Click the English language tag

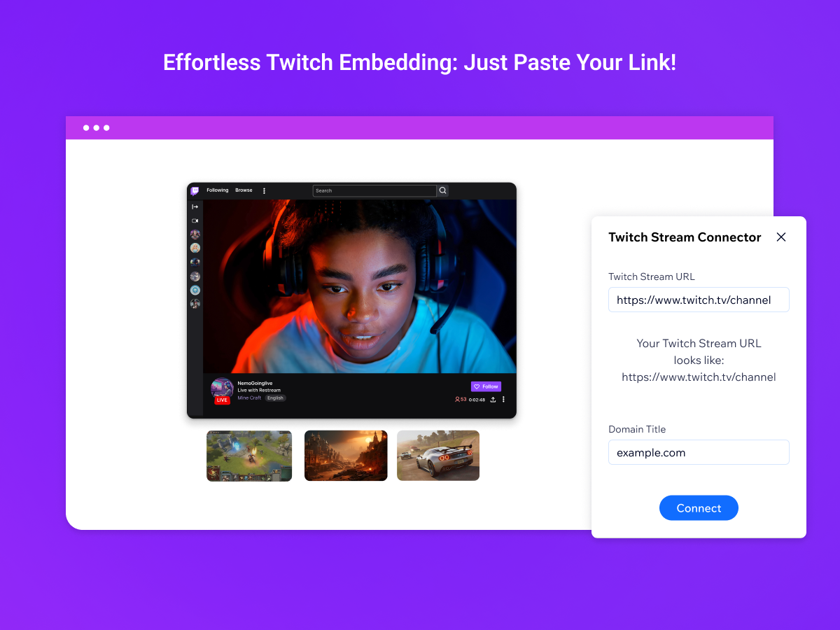click(275, 398)
